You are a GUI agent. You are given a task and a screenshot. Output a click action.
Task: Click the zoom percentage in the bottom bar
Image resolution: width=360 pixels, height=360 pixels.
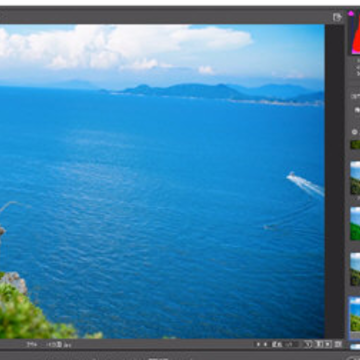click(32, 344)
